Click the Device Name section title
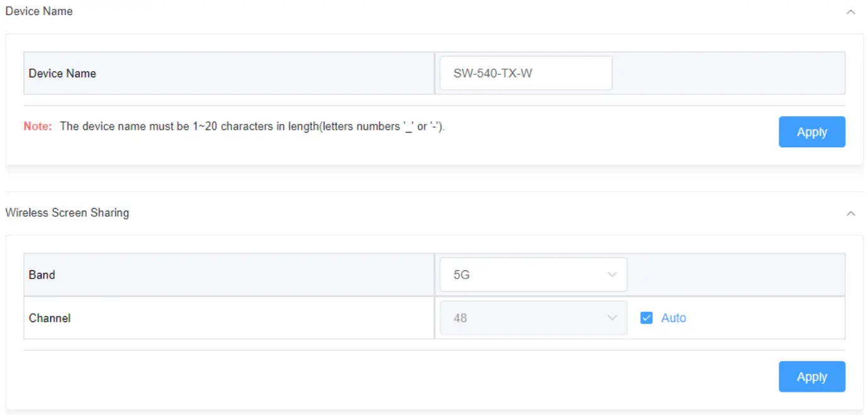This screenshot has height=415, width=868. click(39, 11)
